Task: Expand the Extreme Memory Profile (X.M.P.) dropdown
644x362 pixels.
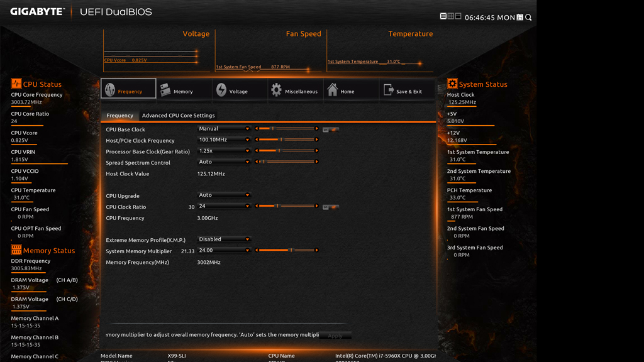Action: [x=224, y=239]
